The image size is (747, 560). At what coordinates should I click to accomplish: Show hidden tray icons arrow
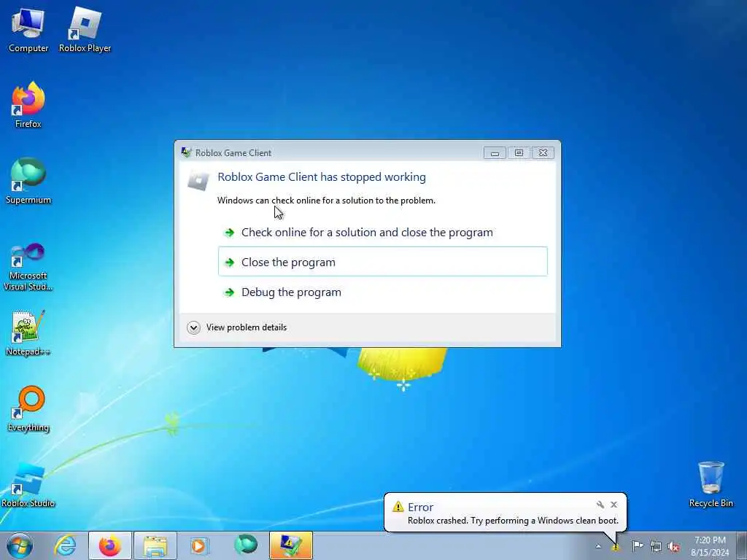pyautogui.click(x=598, y=546)
